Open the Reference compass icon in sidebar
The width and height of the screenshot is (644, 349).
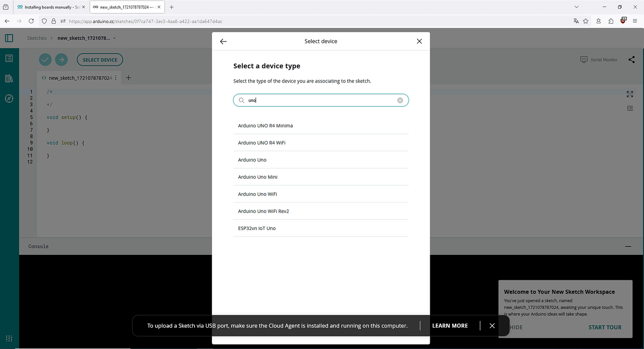tap(9, 98)
